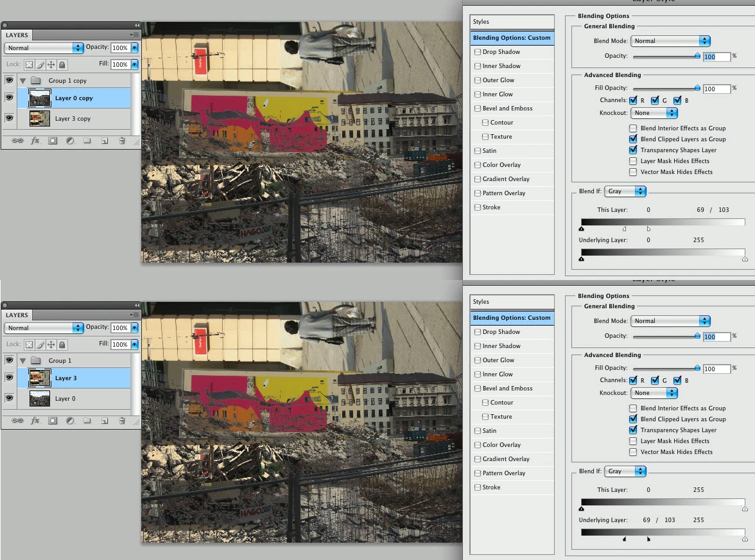New group folder icon in panel containing Layer 3

click(87, 421)
